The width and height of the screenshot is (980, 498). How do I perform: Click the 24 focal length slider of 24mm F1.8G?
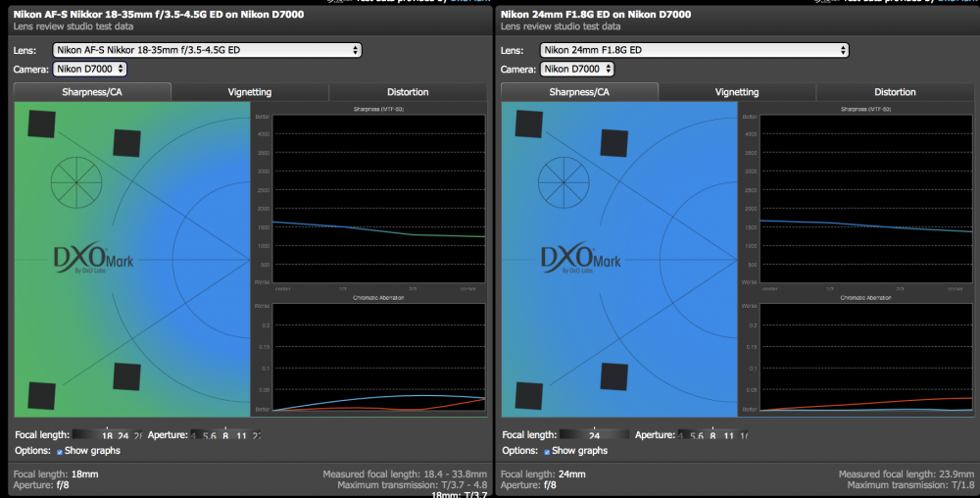point(595,435)
